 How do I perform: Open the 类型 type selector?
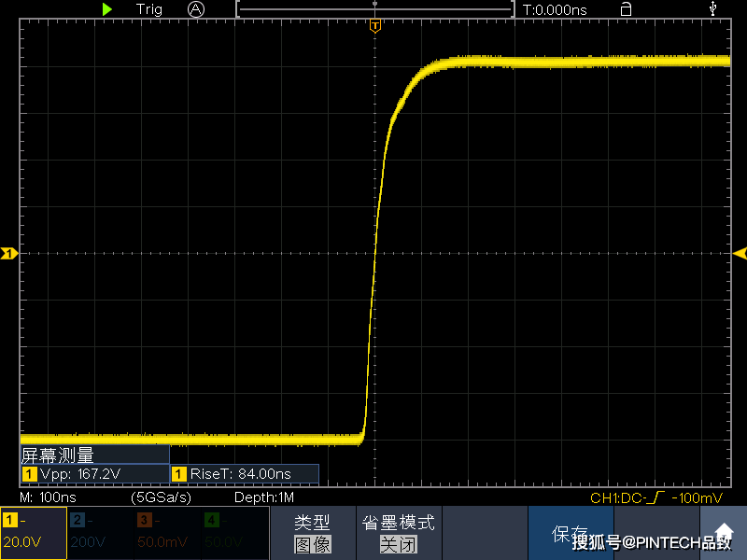coord(313,533)
